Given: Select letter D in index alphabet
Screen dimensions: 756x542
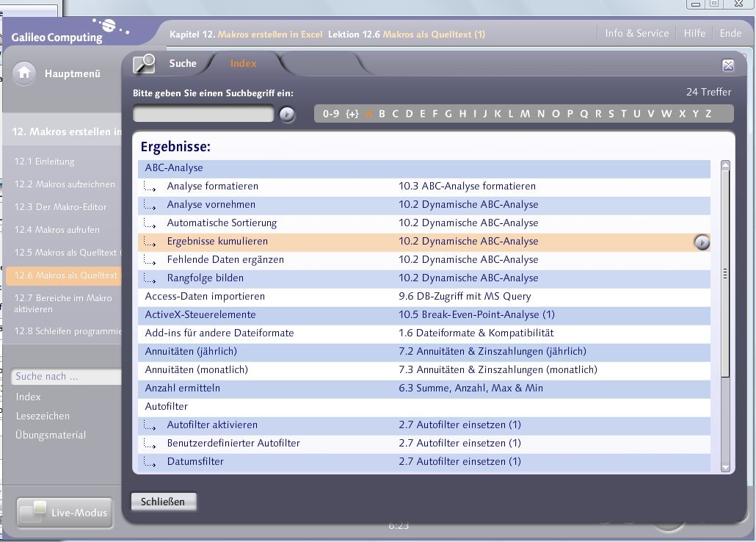Looking at the screenshot, I should point(410,114).
